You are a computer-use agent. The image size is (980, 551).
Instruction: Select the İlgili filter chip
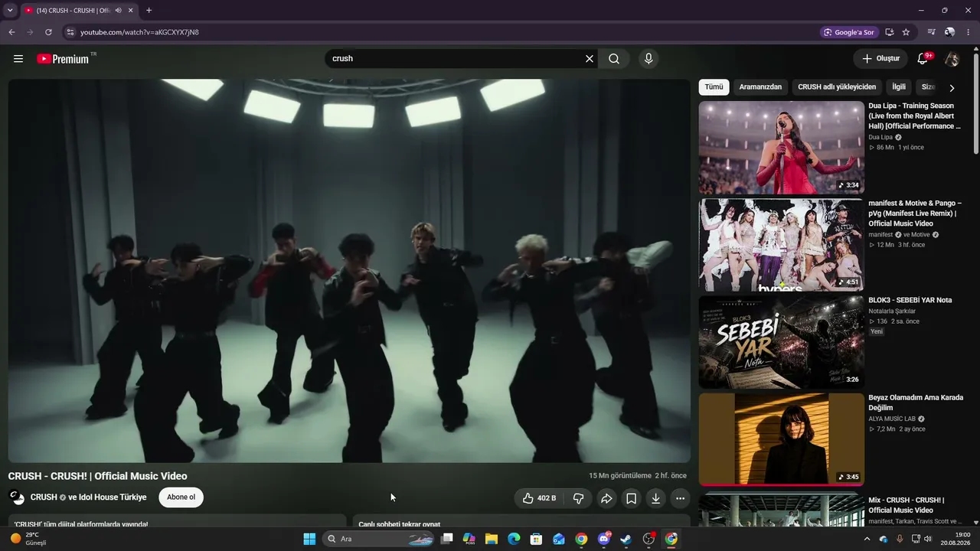tap(899, 87)
